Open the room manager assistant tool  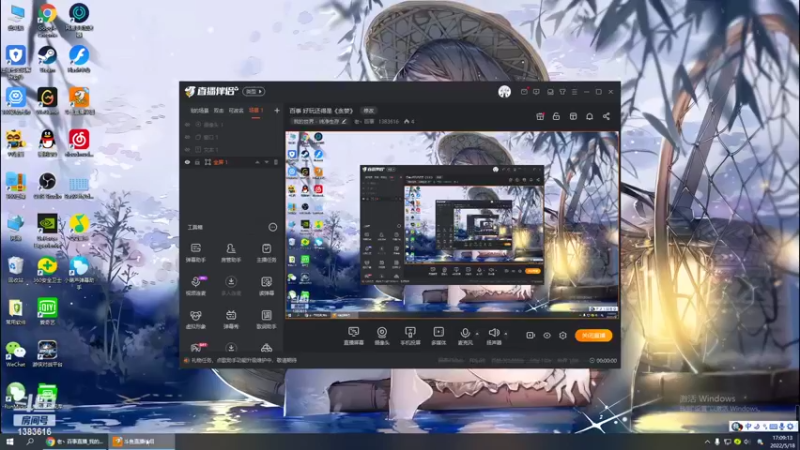tap(231, 253)
